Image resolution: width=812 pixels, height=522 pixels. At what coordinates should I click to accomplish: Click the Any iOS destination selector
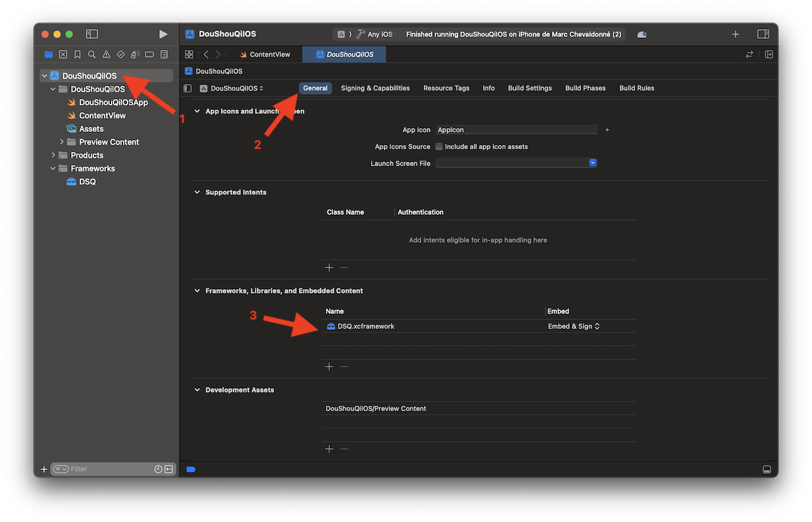point(375,34)
